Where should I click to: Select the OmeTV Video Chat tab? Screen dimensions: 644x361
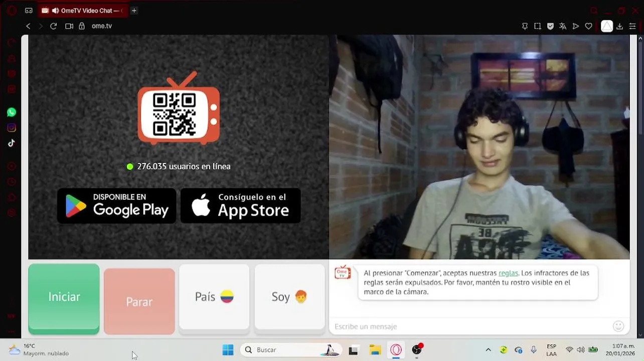coord(83,11)
